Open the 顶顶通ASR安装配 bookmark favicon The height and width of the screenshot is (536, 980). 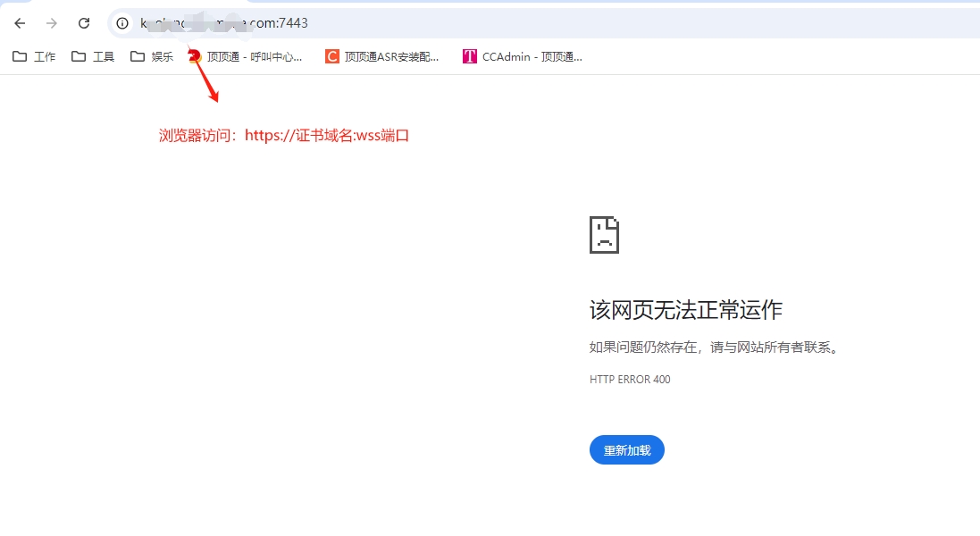tap(331, 55)
